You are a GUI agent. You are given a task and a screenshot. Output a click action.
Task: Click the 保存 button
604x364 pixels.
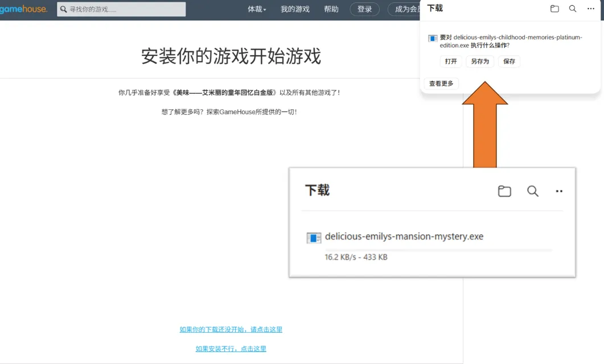[509, 61]
